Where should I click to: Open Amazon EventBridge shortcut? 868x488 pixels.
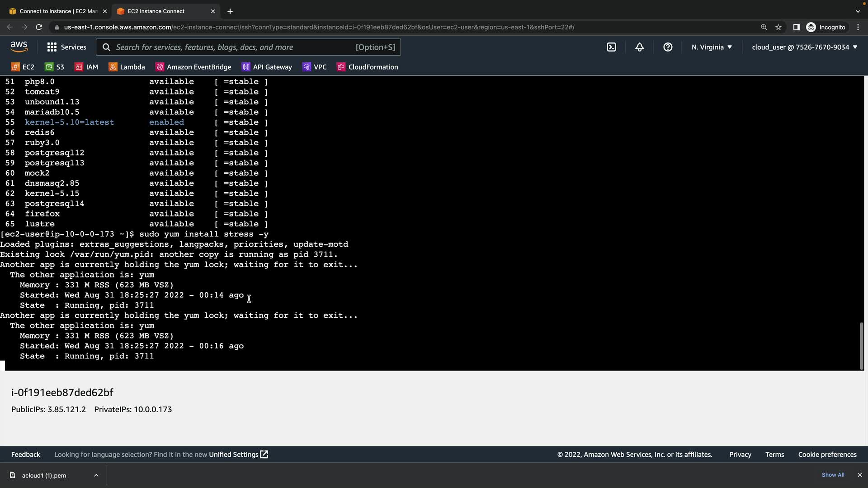point(193,67)
